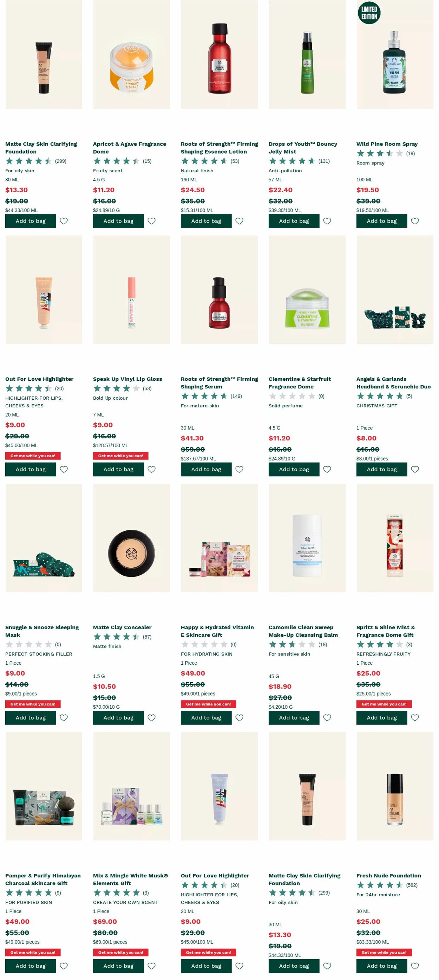Save Angels & Garlands Headband Duo to wishlist
Screen dimensions: 439x980
415,469
